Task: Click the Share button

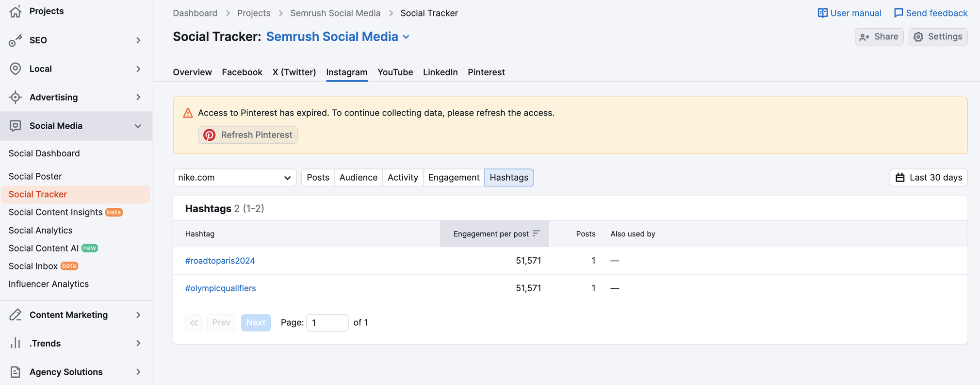Action: 879,37
